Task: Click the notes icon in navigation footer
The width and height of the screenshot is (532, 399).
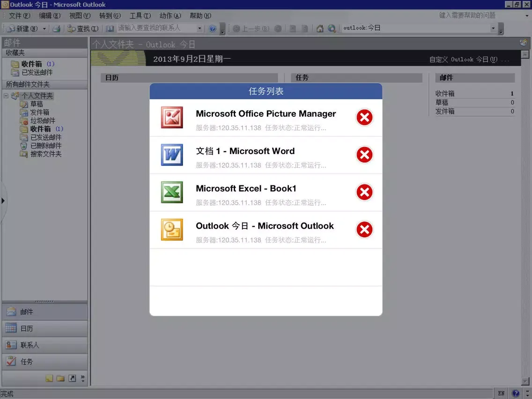Action: point(49,378)
